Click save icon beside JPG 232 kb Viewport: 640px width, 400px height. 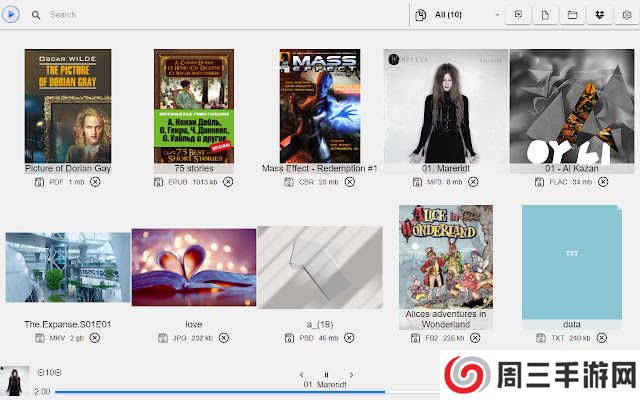pos(163,338)
